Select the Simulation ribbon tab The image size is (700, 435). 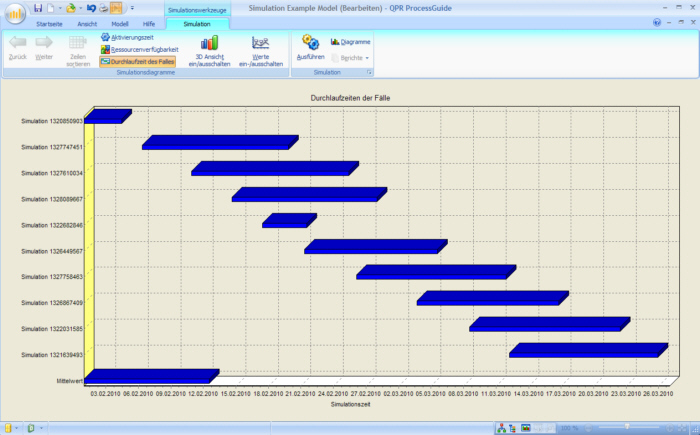(x=197, y=24)
